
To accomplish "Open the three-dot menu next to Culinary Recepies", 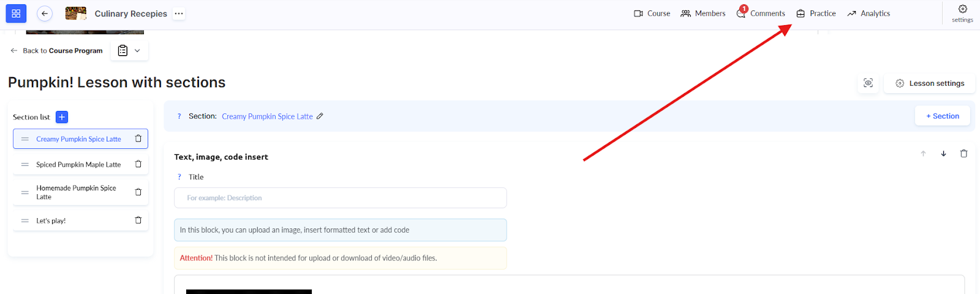I will coord(178,13).
